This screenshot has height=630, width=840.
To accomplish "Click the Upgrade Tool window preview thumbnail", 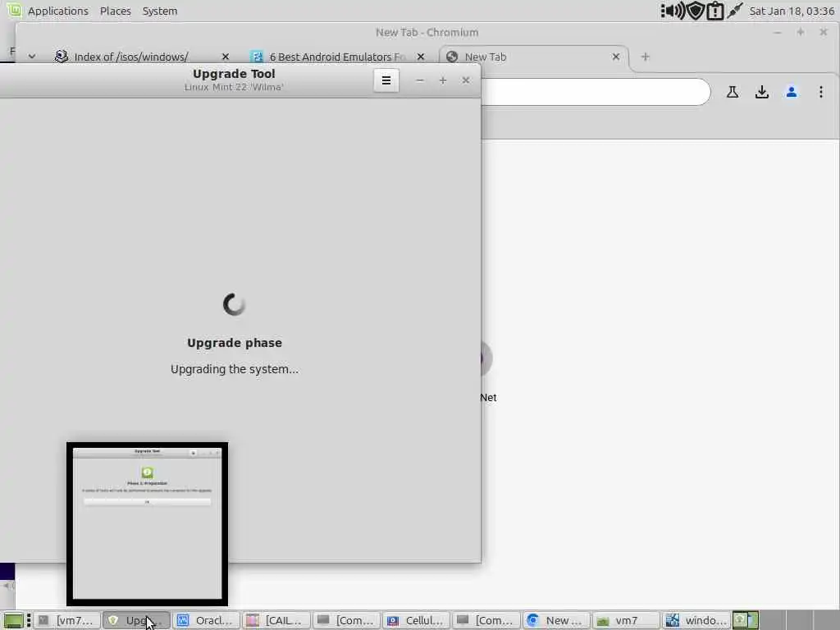I will coord(148,524).
